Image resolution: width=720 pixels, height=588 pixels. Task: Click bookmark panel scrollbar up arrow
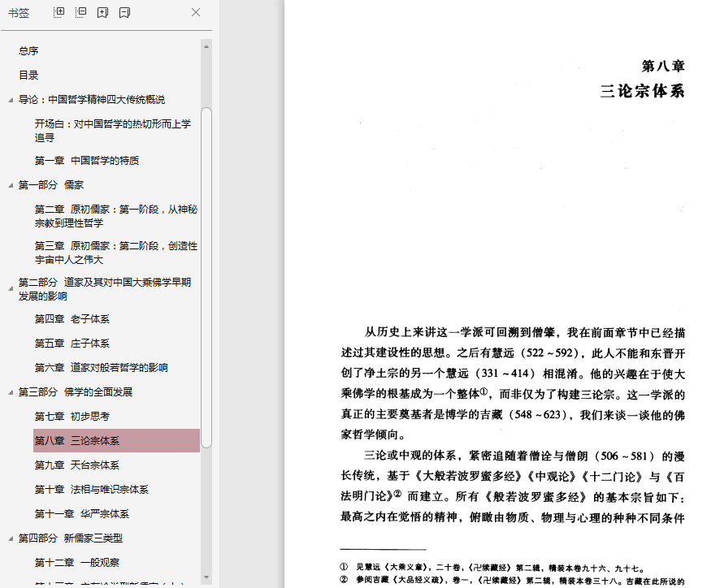click(206, 46)
